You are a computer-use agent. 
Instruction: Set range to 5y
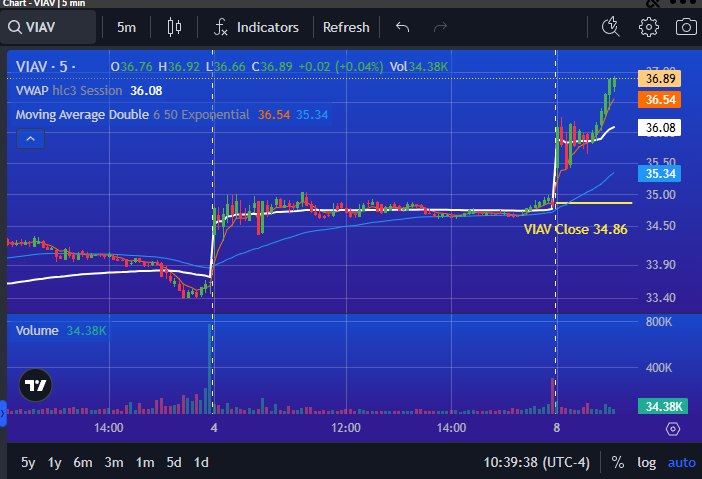[28, 462]
